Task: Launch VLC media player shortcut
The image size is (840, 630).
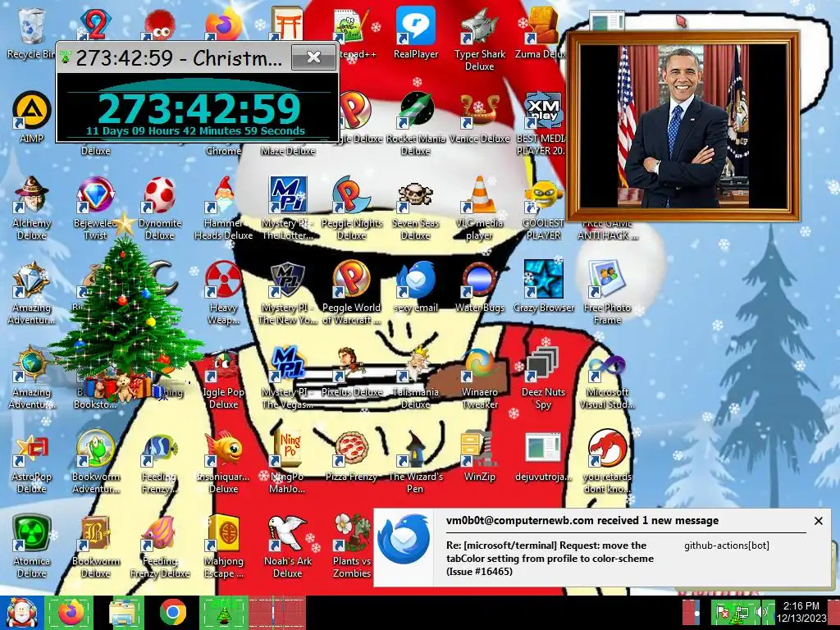Action: click(479, 209)
